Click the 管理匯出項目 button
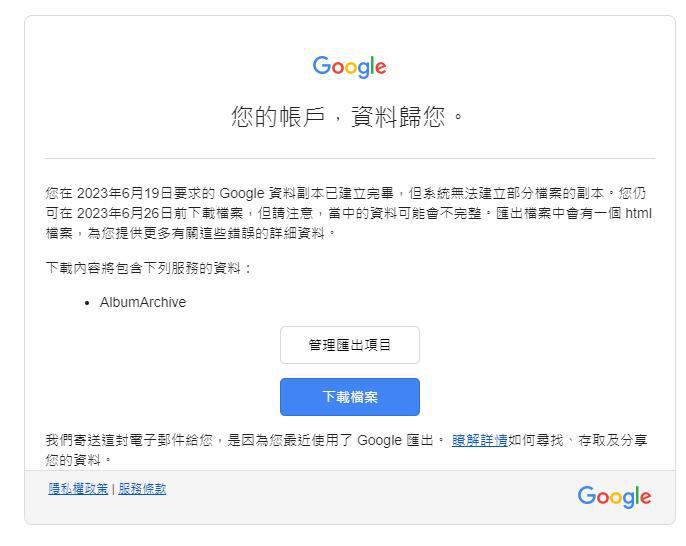 coord(350,345)
